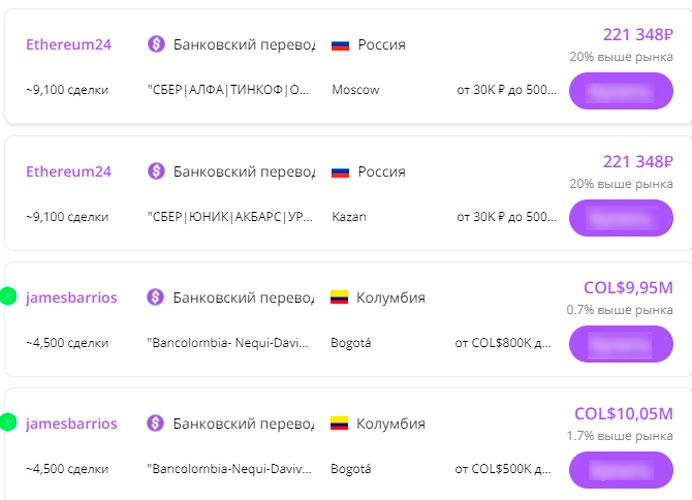Viewport: 692px width, 500px height.
Task: Click the Russian flag in the Kazan offer
Action: pos(340,171)
